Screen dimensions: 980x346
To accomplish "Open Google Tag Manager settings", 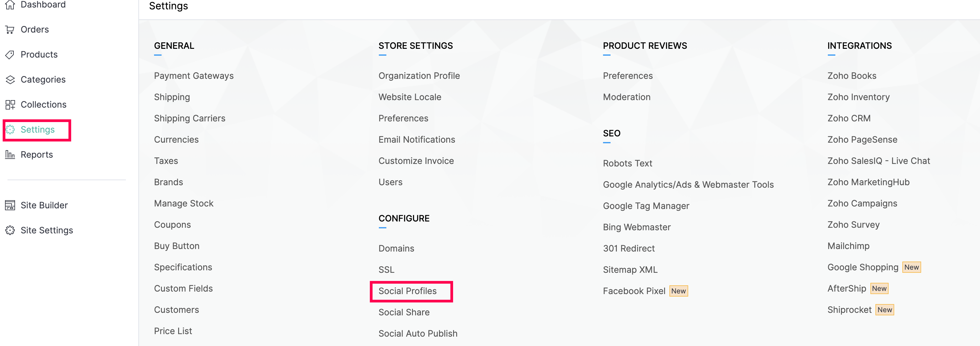I will 646,206.
